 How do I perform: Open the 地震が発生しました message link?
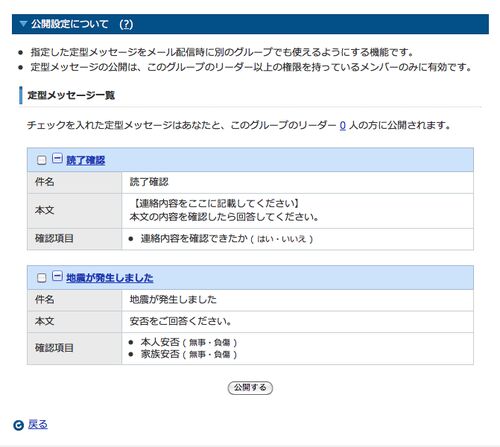pyautogui.click(x=110, y=278)
